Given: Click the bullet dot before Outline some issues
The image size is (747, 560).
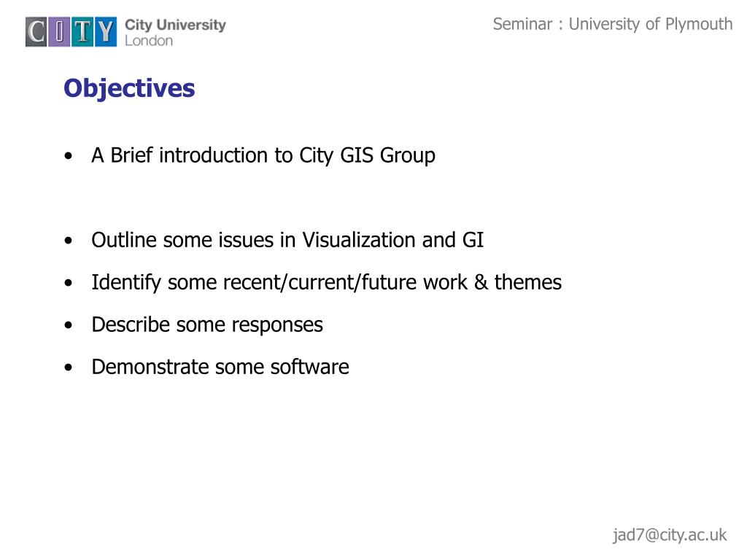Looking at the screenshot, I should [x=69, y=241].
